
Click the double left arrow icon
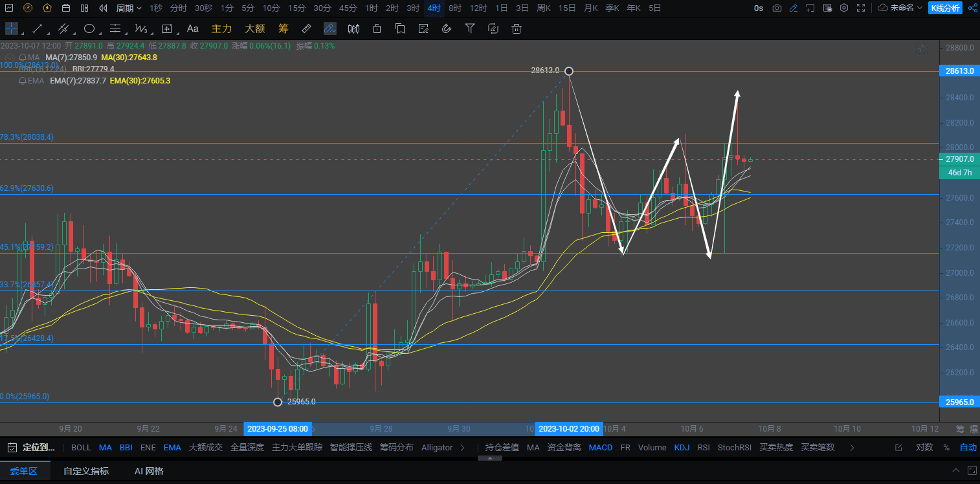click(x=104, y=8)
